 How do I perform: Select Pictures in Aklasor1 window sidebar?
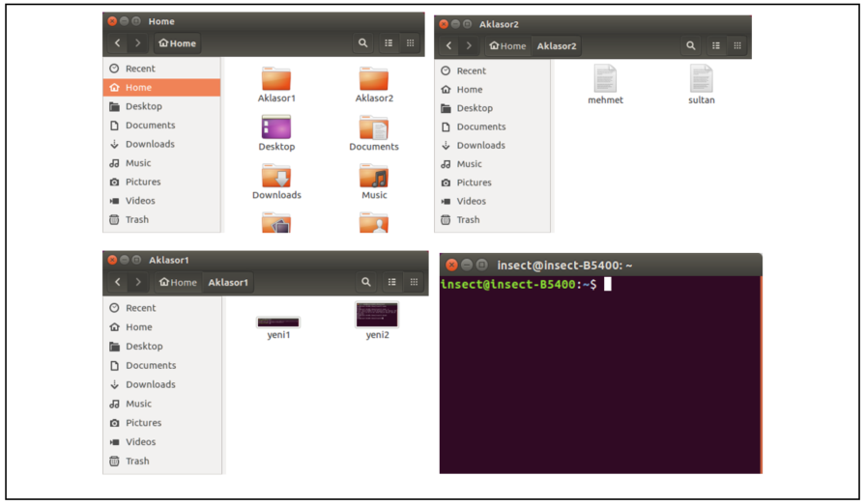[x=162, y=423]
